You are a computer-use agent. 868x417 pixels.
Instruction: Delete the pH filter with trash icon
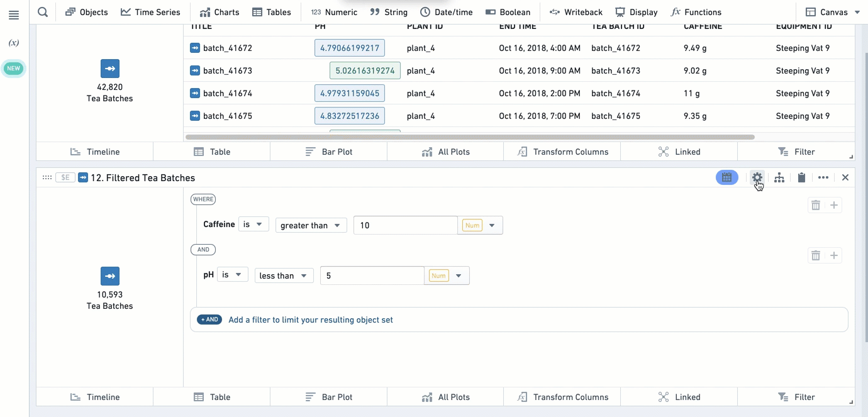coord(815,255)
